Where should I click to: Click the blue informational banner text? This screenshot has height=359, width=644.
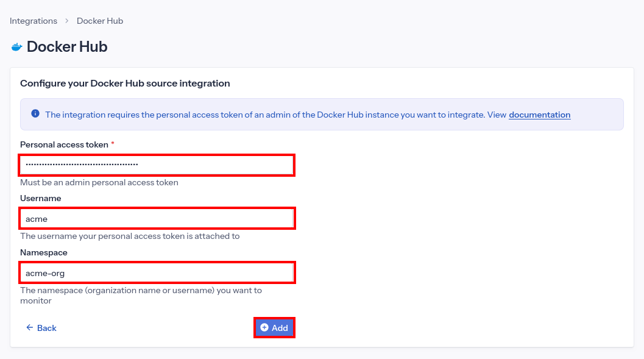pos(274,115)
